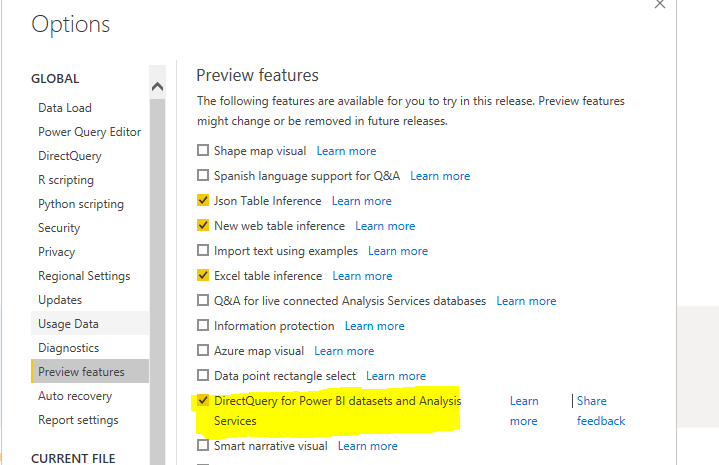The width and height of the screenshot is (719, 465).
Task: Learn more about Q&A live connected
Action: [526, 301]
